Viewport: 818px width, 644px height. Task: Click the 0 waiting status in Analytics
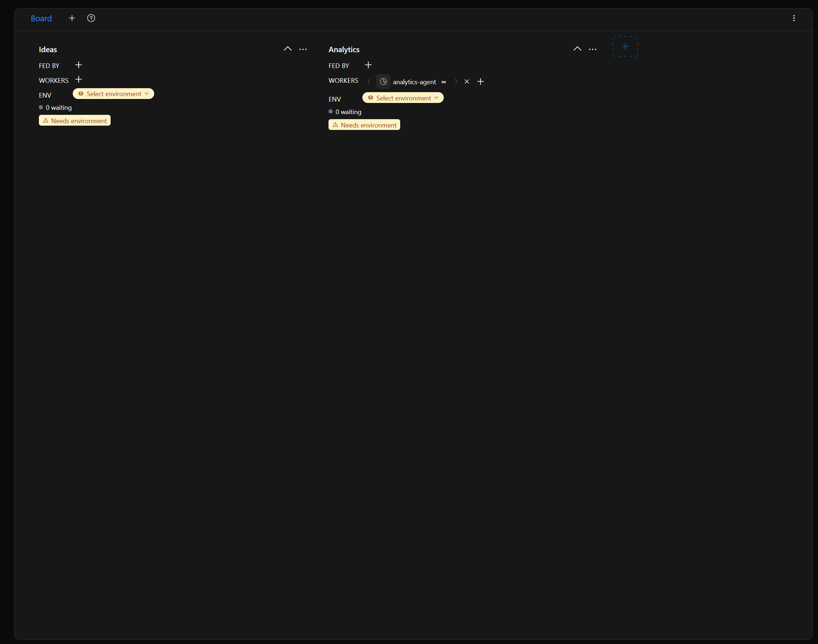(345, 112)
